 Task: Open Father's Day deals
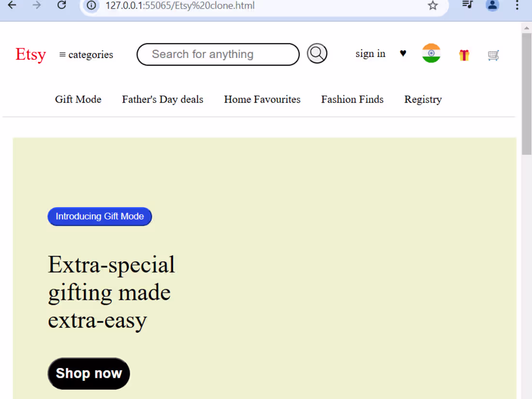tap(163, 100)
